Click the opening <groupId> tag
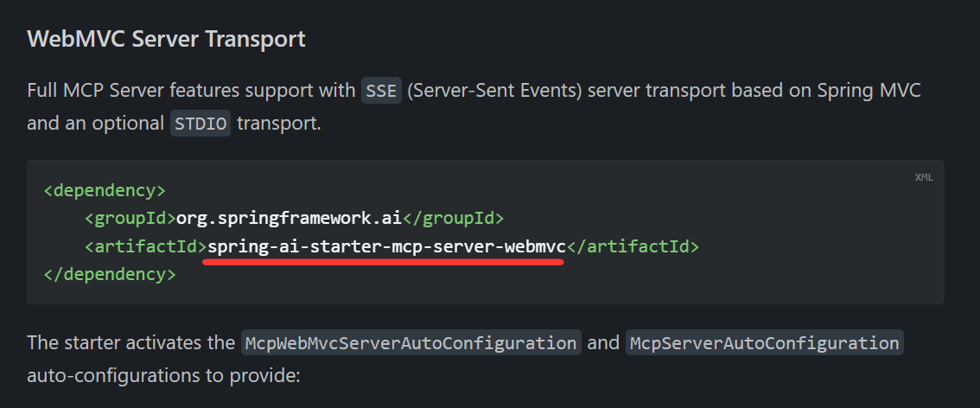This screenshot has width=980, height=408. pos(130,218)
